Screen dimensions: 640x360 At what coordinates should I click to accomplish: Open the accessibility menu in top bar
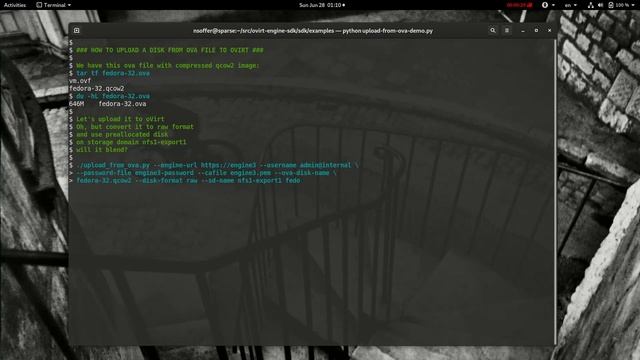point(544,5)
